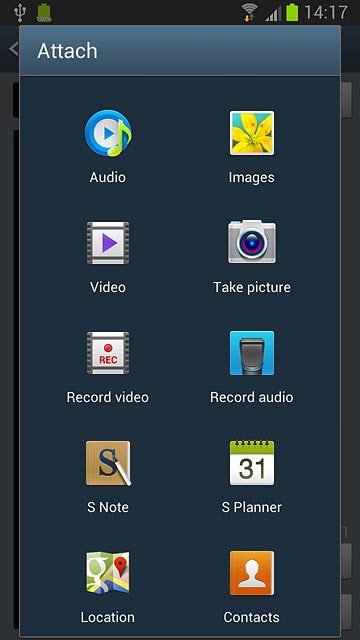Screen dimensions: 360x640
Task: Select the Location label text
Action: (x=108, y=617)
